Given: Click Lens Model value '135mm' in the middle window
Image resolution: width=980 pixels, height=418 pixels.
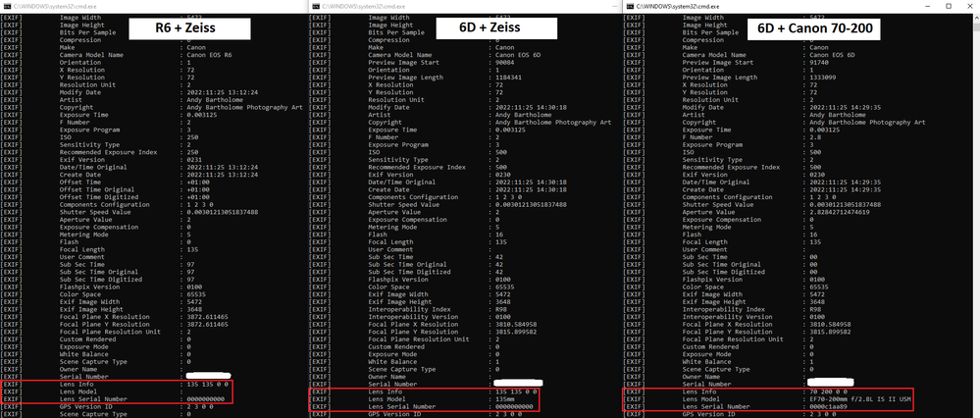Looking at the screenshot, I should click(x=505, y=399).
